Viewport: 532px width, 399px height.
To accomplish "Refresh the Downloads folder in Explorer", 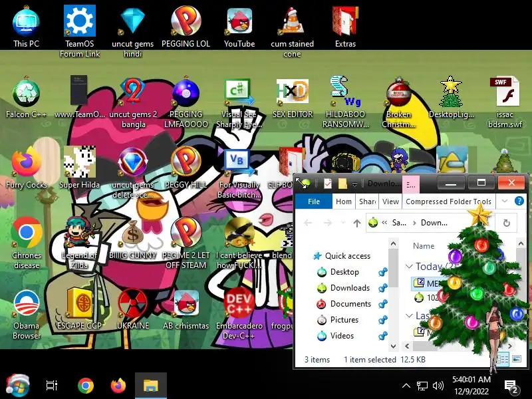I will pos(507,223).
